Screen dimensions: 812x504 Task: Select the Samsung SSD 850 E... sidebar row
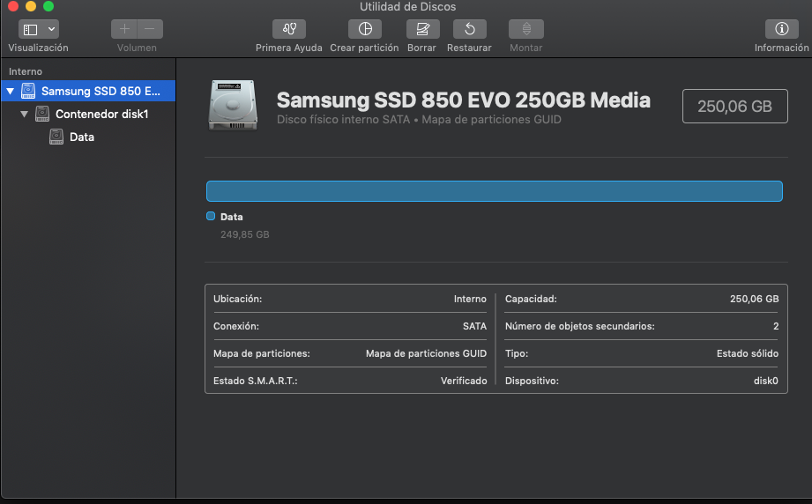(x=88, y=91)
